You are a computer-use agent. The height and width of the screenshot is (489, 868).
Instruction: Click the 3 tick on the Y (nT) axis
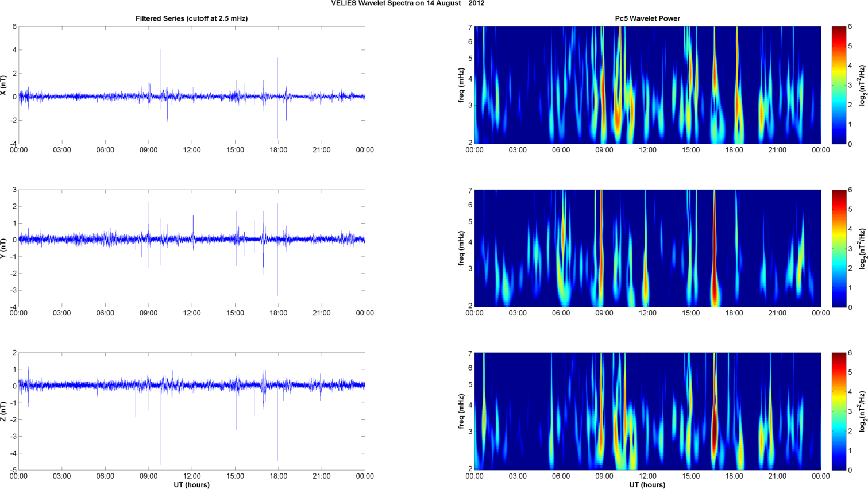click(x=15, y=190)
